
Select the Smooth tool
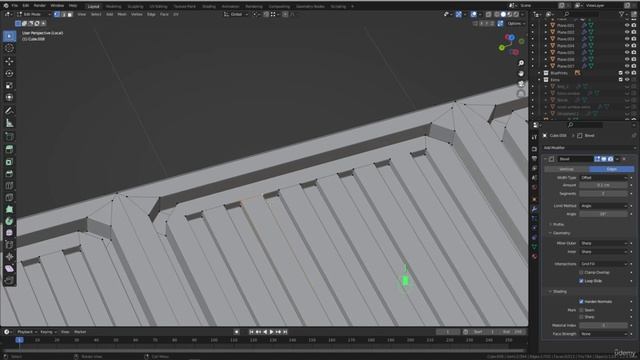pyautogui.click(x=9, y=233)
